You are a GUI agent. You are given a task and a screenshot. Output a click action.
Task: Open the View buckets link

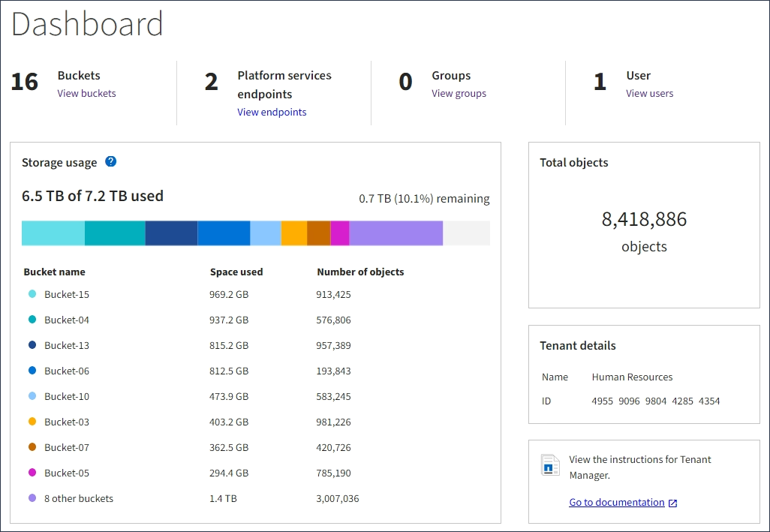(86, 94)
